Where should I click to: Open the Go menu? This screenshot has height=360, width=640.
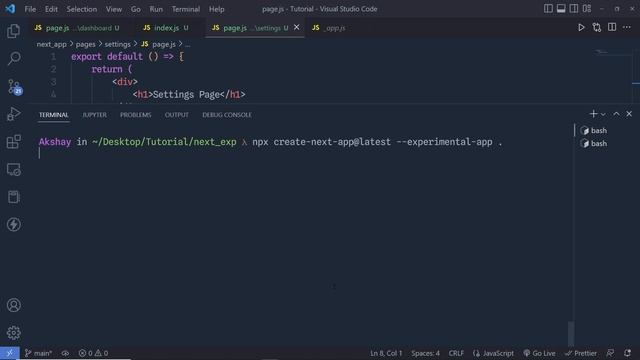[x=136, y=9]
